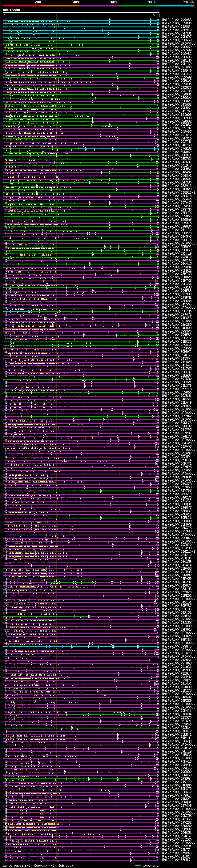
Task: Click the orange ~40% identity legend segment
Action: coord(60,6)
